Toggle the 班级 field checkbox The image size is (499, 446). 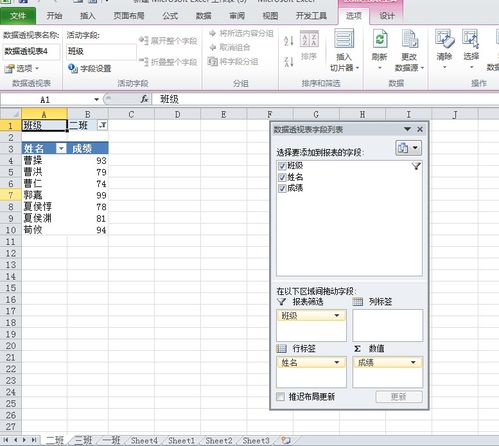pos(282,166)
